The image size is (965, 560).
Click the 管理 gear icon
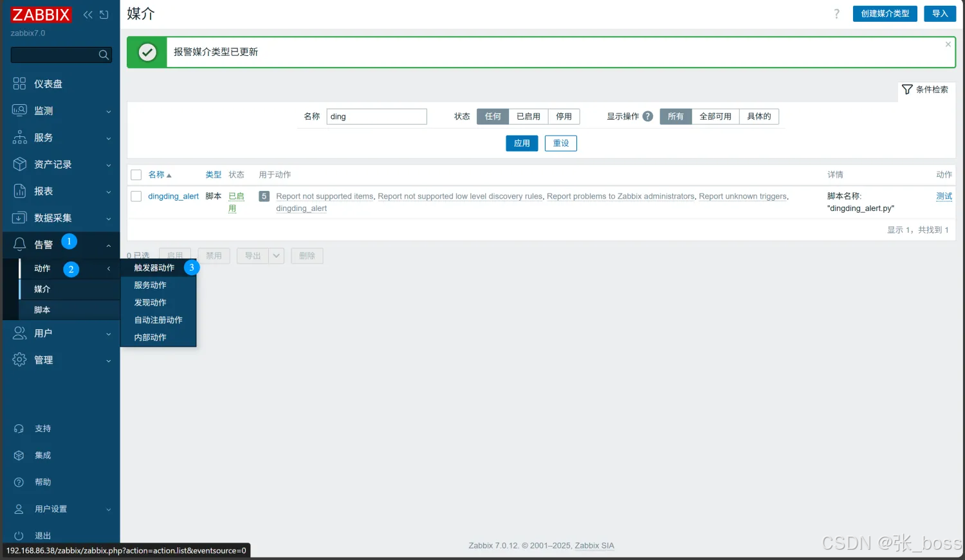[19, 360]
